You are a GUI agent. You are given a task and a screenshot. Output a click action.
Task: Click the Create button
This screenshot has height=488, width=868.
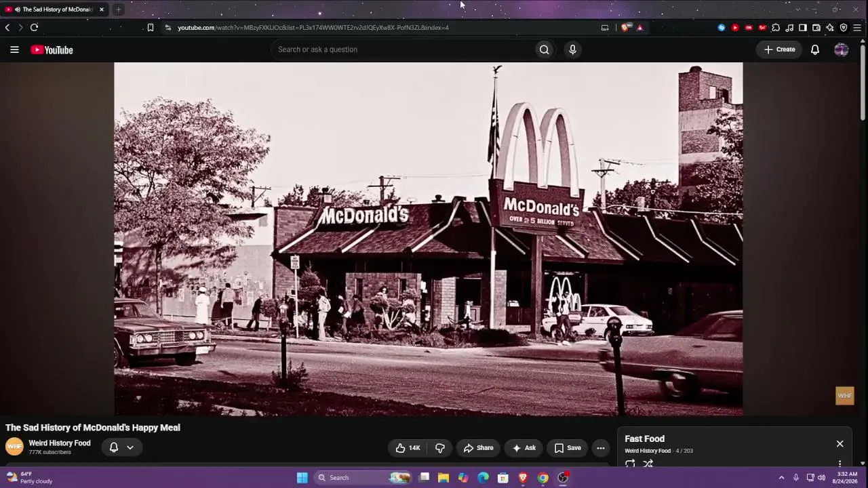coord(780,49)
